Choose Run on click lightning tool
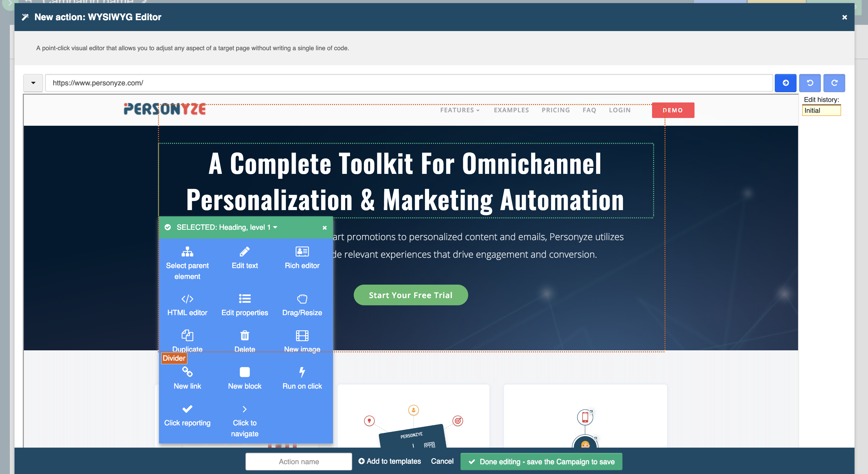 click(302, 378)
